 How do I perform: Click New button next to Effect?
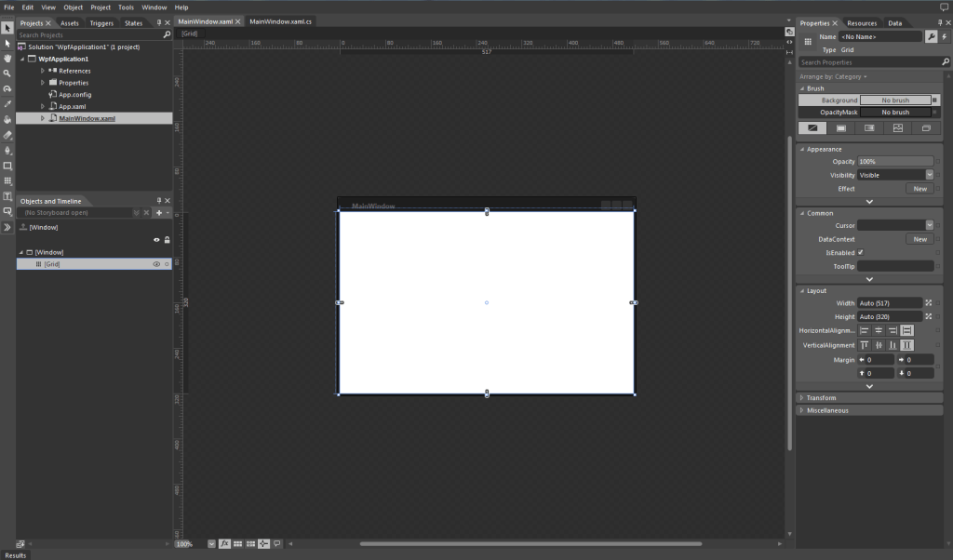pyautogui.click(x=919, y=189)
